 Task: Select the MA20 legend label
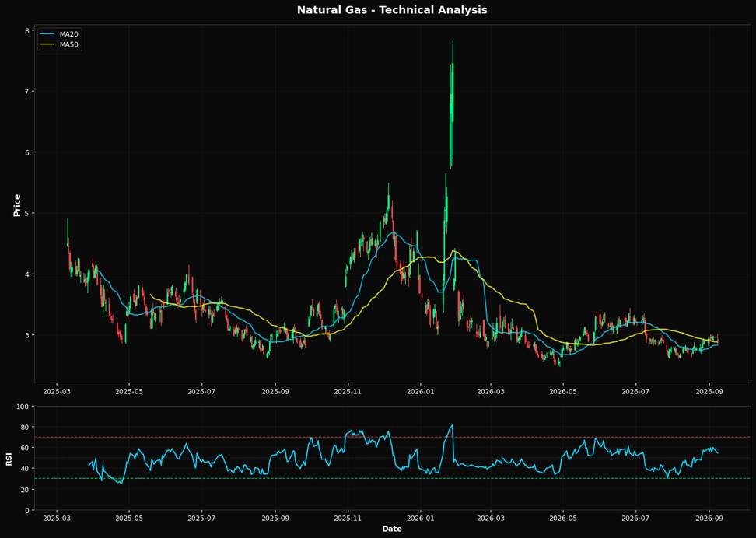tap(69, 34)
